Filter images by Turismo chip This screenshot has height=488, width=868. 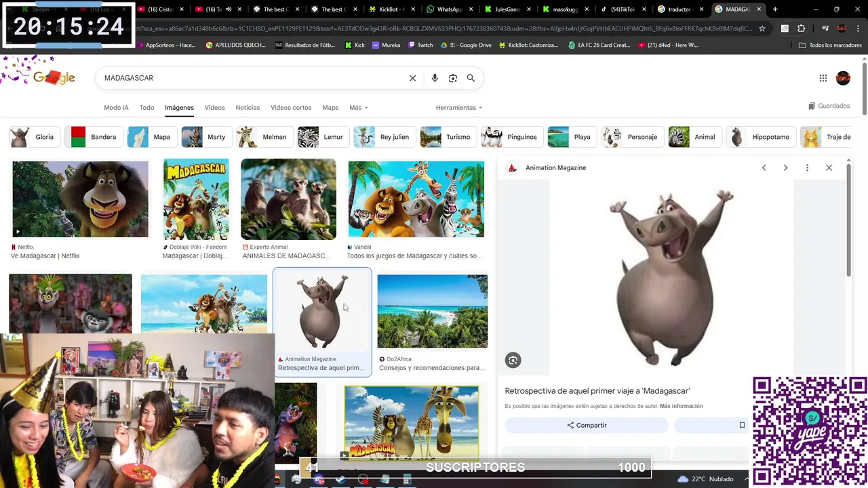click(x=448, y=137)
